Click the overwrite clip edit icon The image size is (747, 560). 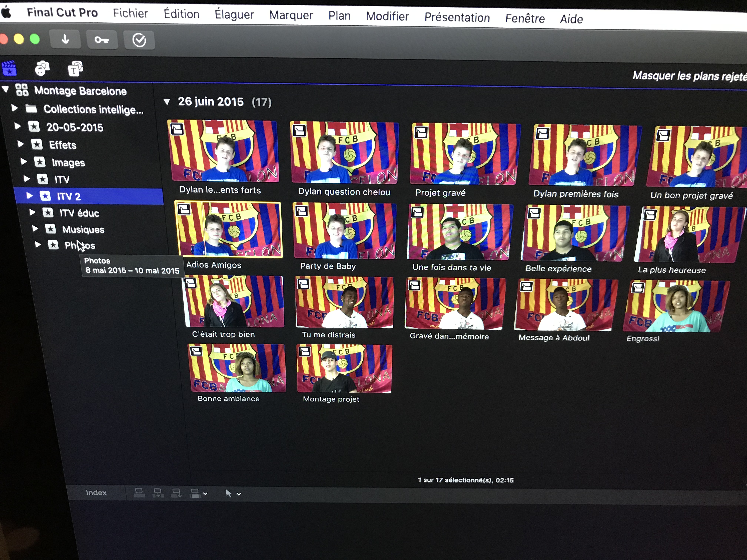(195, 494)
